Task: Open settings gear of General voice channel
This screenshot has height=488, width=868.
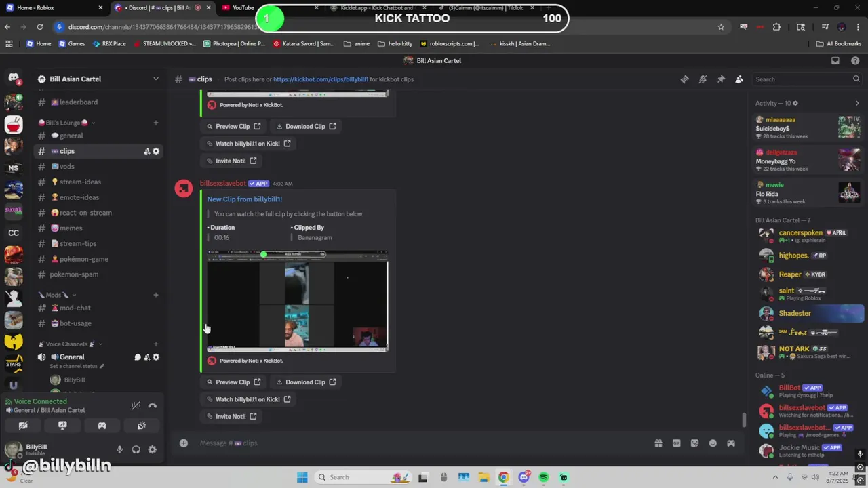Action: tap(156, 357)
